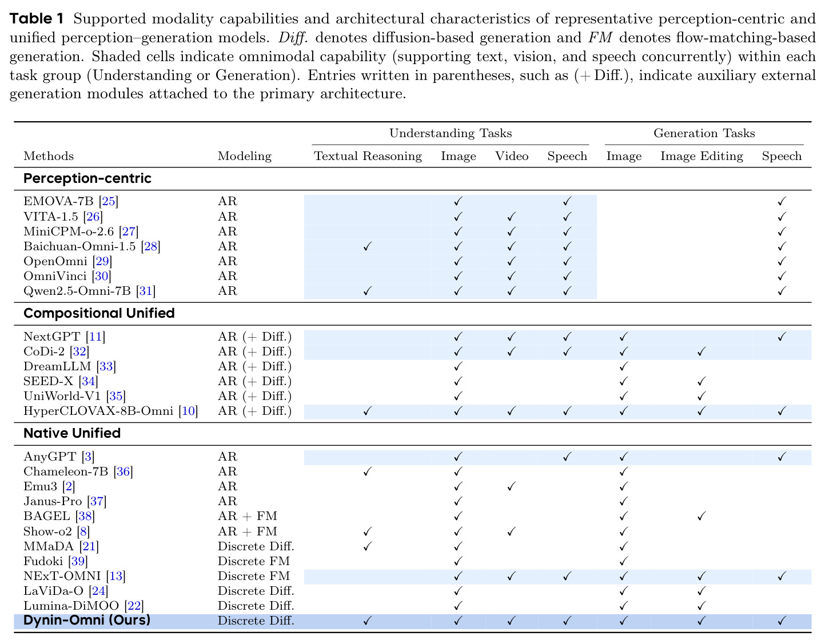
Task: Click the "Understanding Tasks" group header
Action: [451, 134]
